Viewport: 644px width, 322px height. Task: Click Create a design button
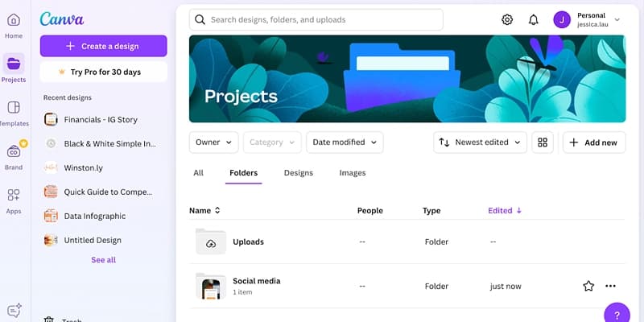coord(104,46)
